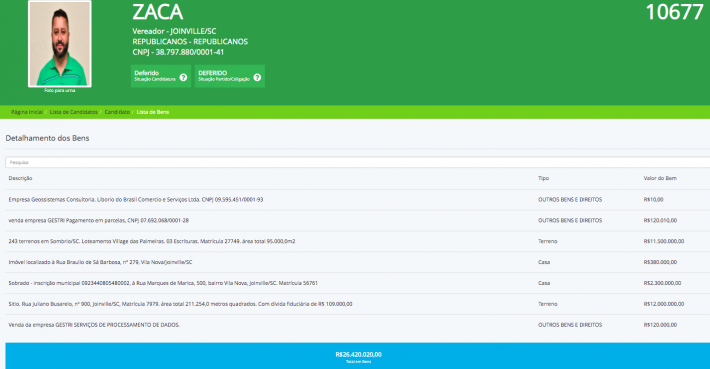Click the DEFERIDO Situação Partido/Coligação badge
The height and width of the screenshot is (369, 710).
point(230,76)
